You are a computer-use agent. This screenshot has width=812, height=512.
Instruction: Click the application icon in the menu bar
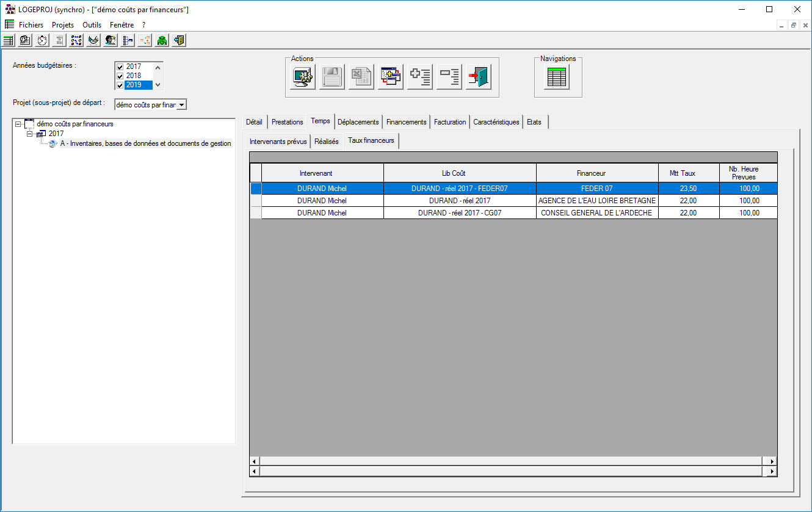[9, 25]
